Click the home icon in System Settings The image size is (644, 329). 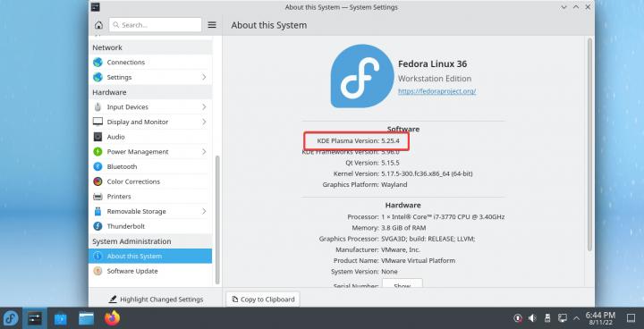tap(98, 25)
